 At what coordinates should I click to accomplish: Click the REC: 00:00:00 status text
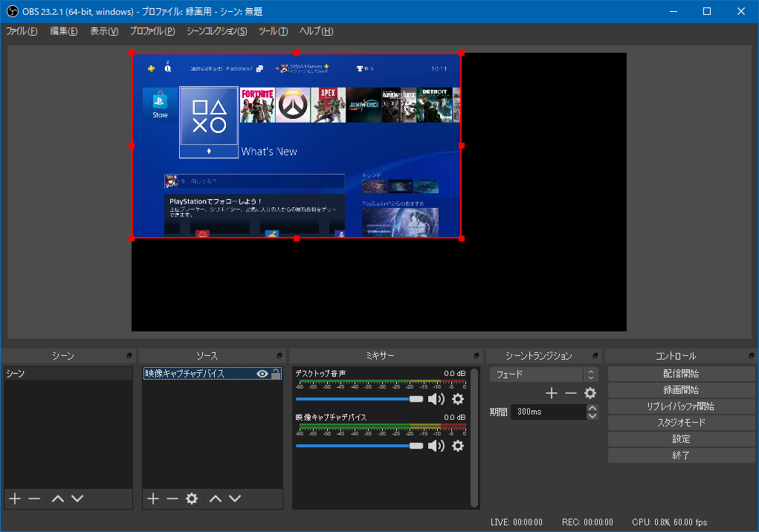[x=587, y=522]
